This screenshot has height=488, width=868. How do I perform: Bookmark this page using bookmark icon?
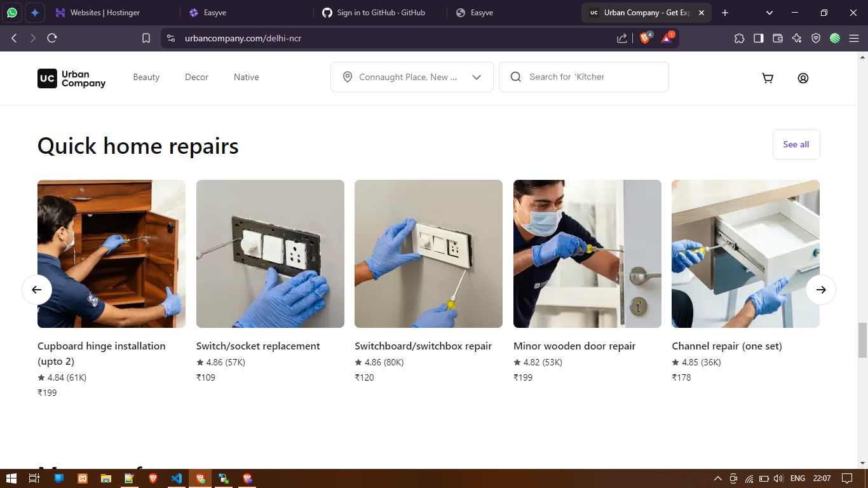click(x=146, y=38)
